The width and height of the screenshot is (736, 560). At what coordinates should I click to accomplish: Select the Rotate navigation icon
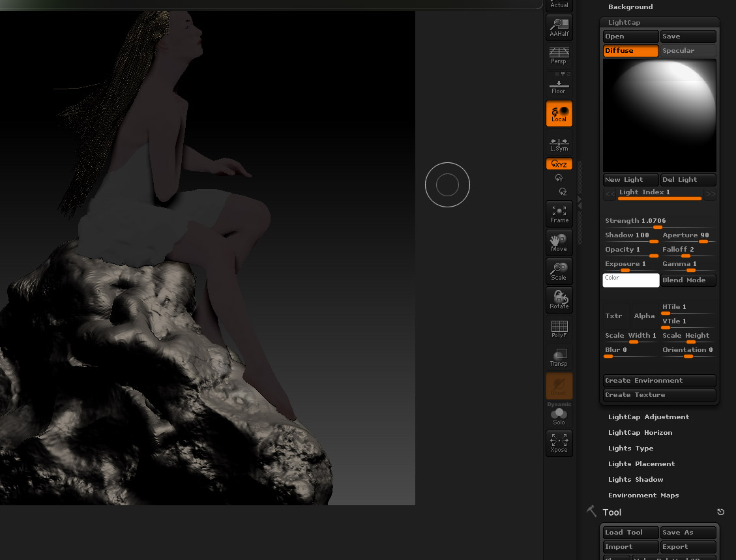559,300
